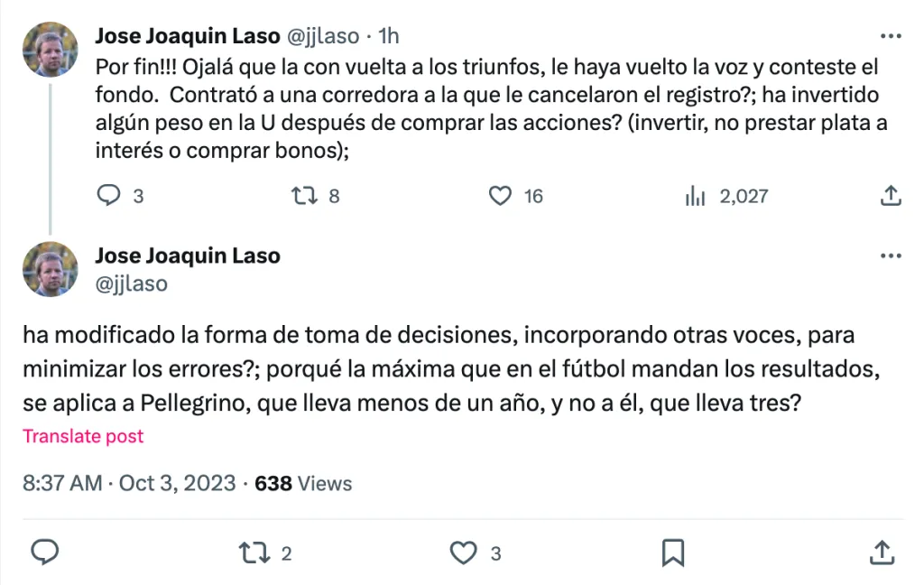Open second Jose Joaquin Laso avatar

pyautogui.click(x=50, y=269)
